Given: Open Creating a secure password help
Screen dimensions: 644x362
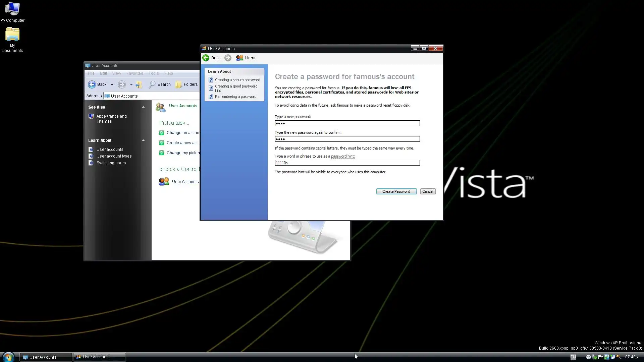Looking at the screenshot, I should (x=237, y=80).
